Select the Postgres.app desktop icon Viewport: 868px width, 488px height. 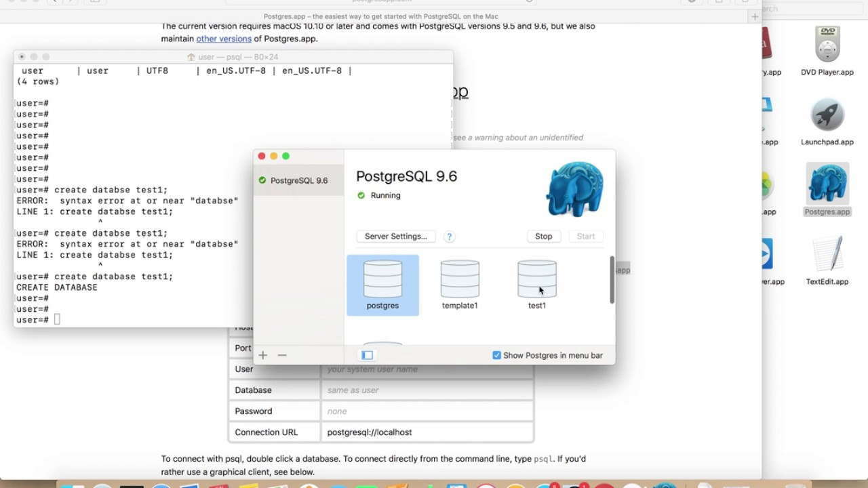tap(827, 190)
